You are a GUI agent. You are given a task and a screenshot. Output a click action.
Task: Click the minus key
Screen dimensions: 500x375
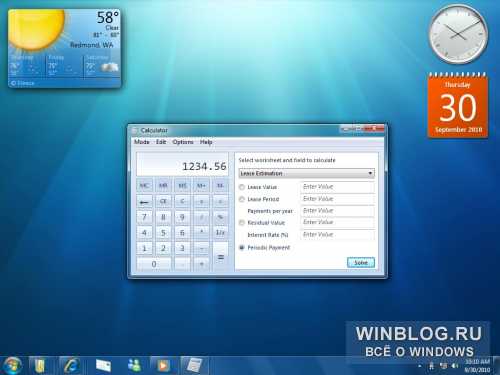coord(201,248)
